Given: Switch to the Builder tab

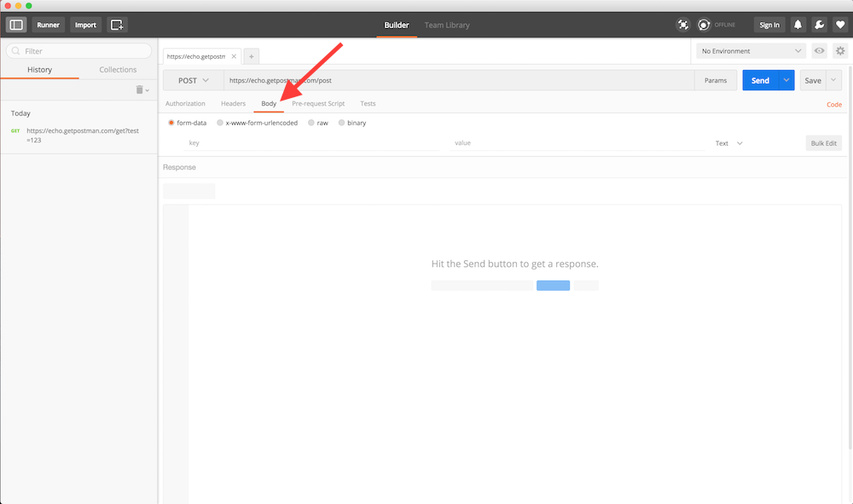Looking at the screenshot, I should 397,25.
